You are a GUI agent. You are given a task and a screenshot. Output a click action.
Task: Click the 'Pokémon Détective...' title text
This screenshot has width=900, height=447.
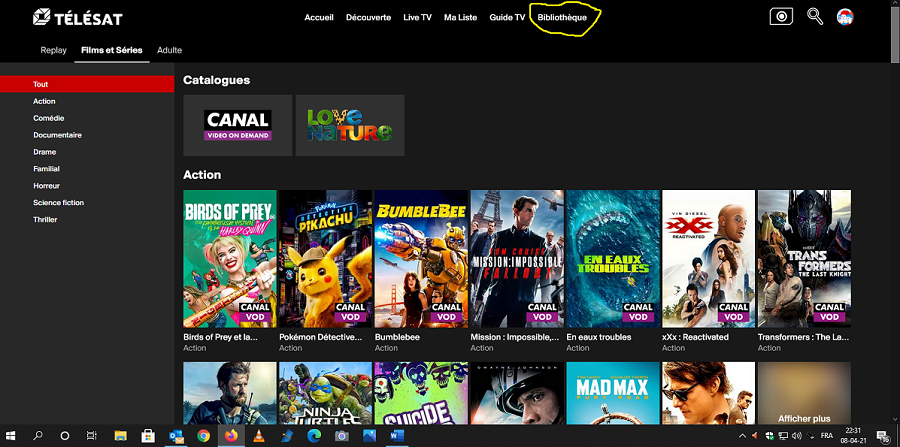point(321,337)
